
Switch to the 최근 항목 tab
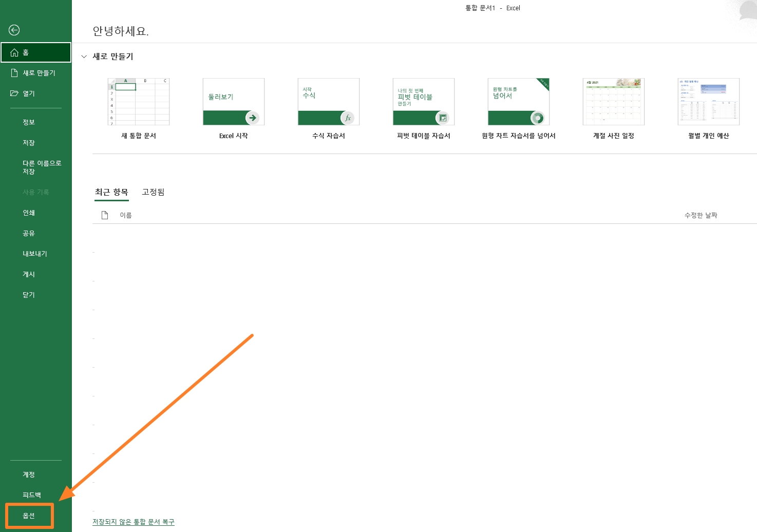point(111,192)
